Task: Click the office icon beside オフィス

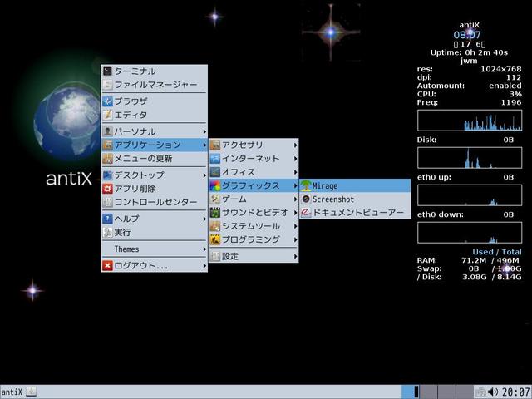Action: point(215,172)
